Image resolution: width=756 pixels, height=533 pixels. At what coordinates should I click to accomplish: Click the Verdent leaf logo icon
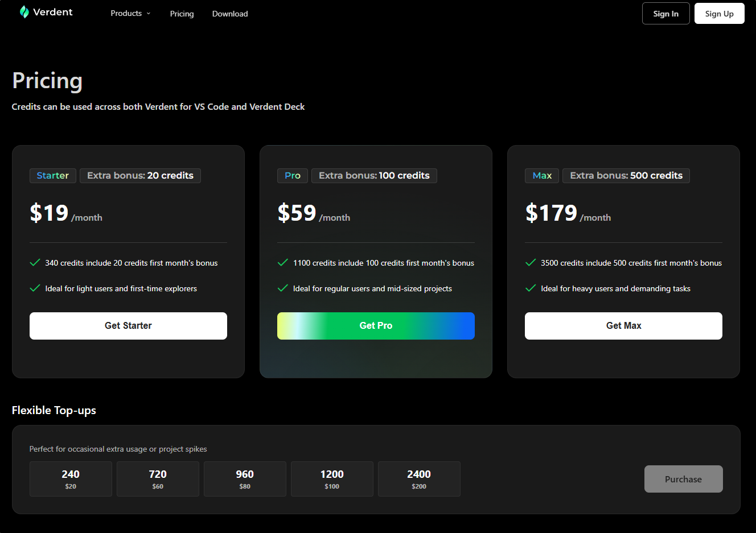coord(24,12)
